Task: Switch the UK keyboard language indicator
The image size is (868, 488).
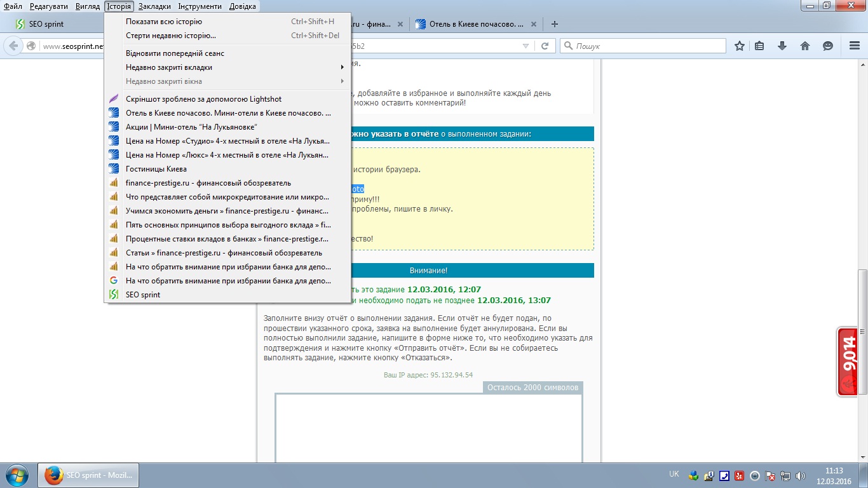Action: click(x=674, y=474)
